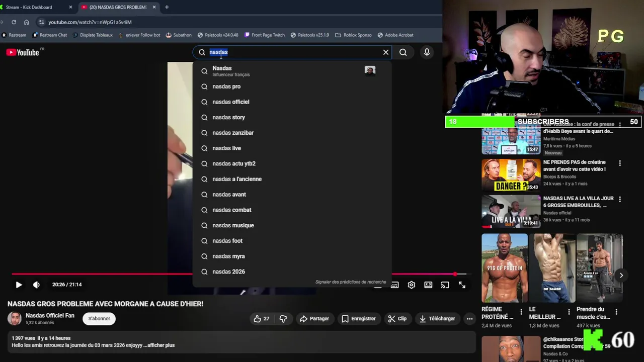Play the video with the play button

[19, 285]
